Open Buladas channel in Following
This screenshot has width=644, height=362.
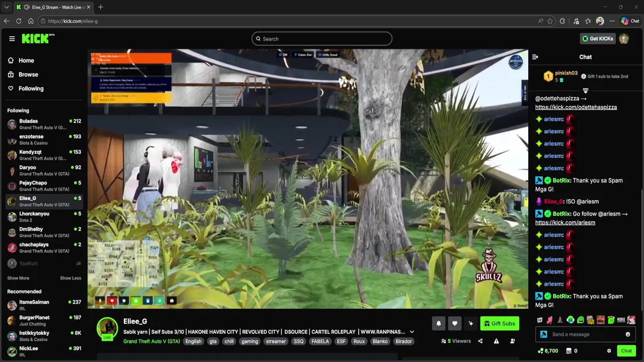[x=44, y=124]
